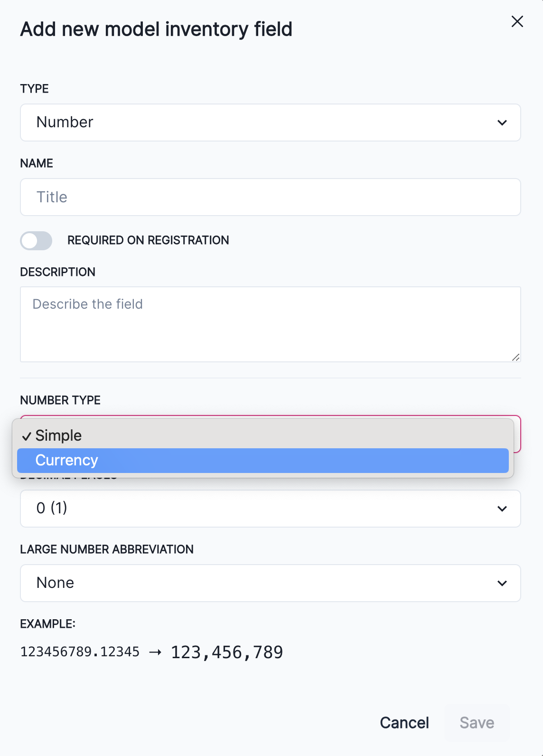Focus the Name input with Title placeholder
This screenshot has height=756, width=543.
click(x=270, y=197)
